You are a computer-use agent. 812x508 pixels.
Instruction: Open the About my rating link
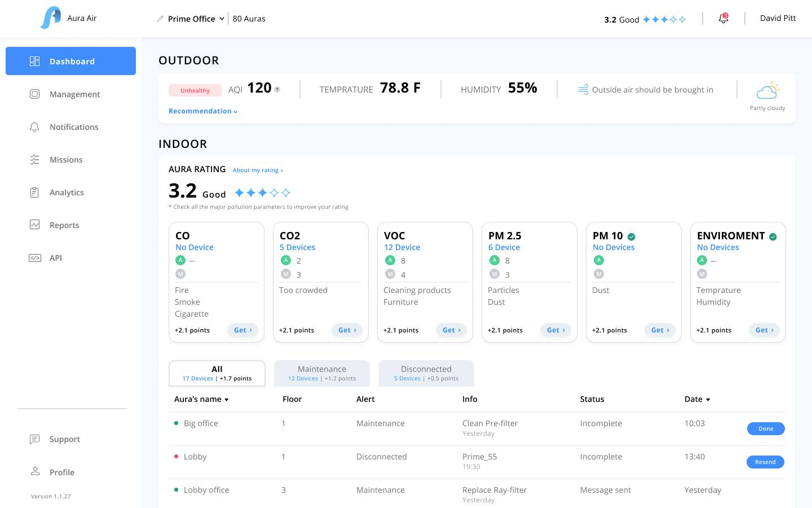tap(258, 170)
